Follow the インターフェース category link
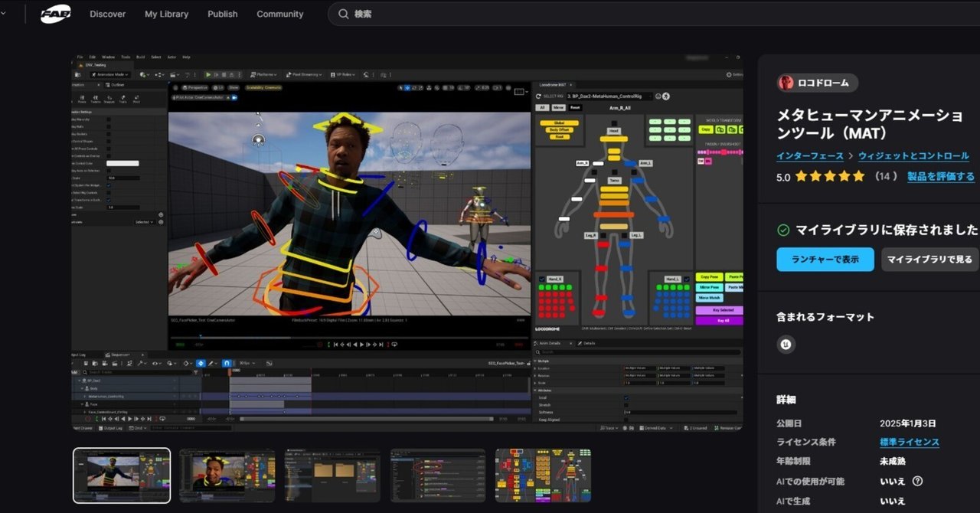 (x=810, y=156)
